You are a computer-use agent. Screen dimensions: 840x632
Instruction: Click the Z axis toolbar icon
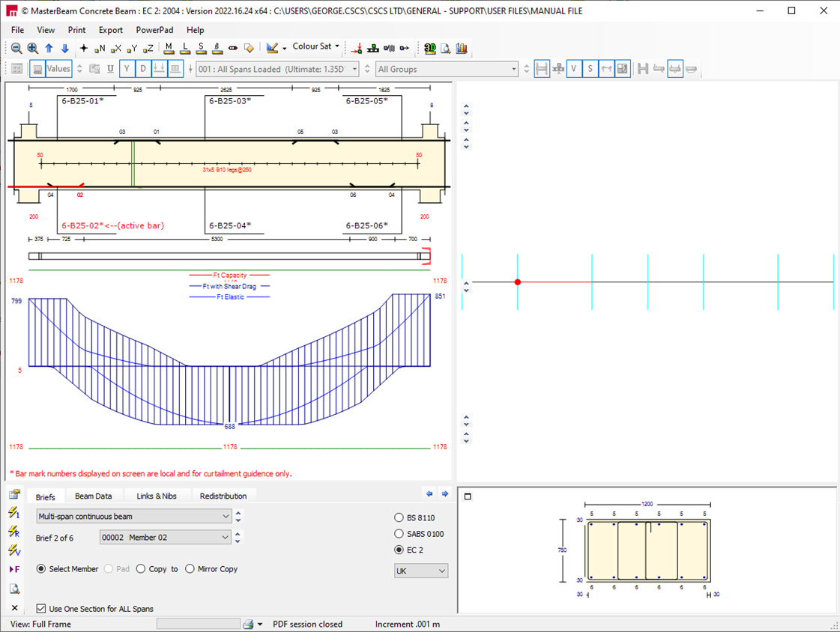tap(148, 48)
